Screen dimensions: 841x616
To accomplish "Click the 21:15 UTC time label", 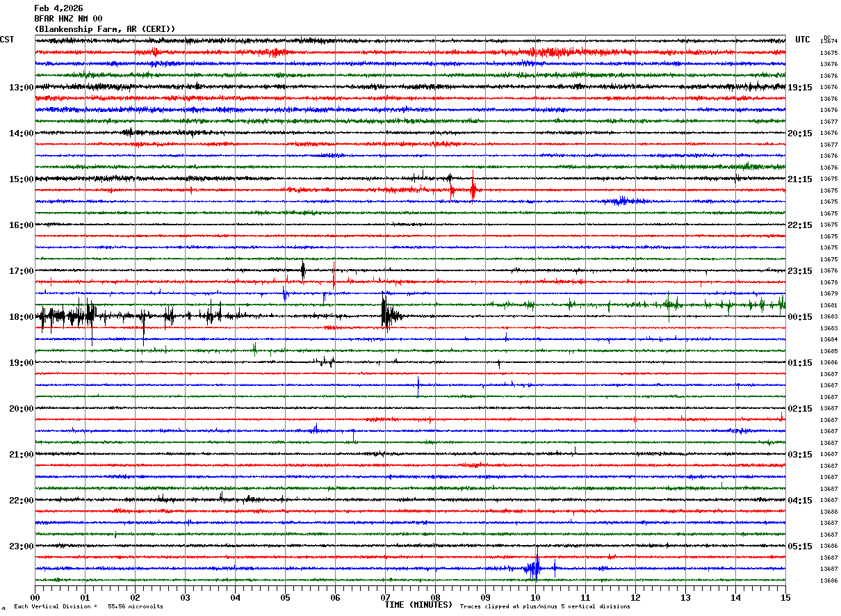I will point(800,179).
